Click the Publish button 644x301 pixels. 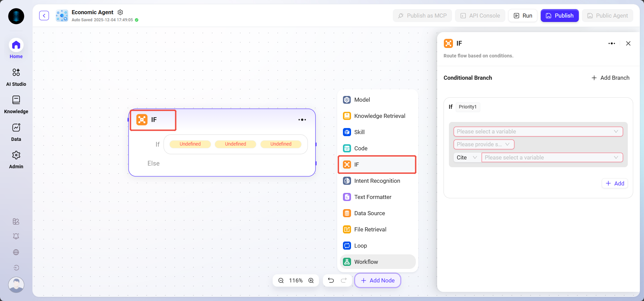[x=559, y=16]
